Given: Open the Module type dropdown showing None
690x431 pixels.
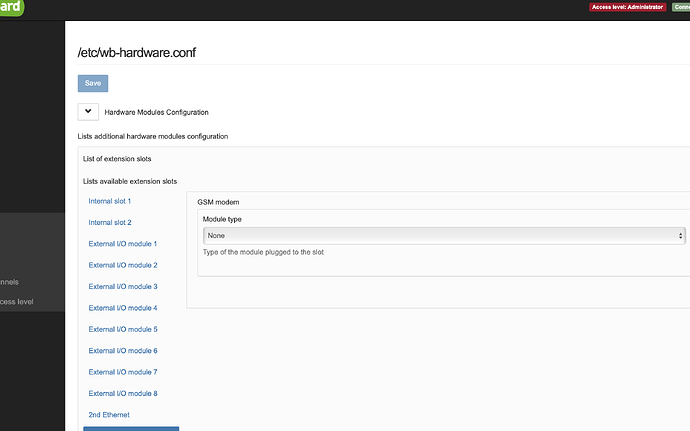Looking at the screenshot, I should click(444, 236).
